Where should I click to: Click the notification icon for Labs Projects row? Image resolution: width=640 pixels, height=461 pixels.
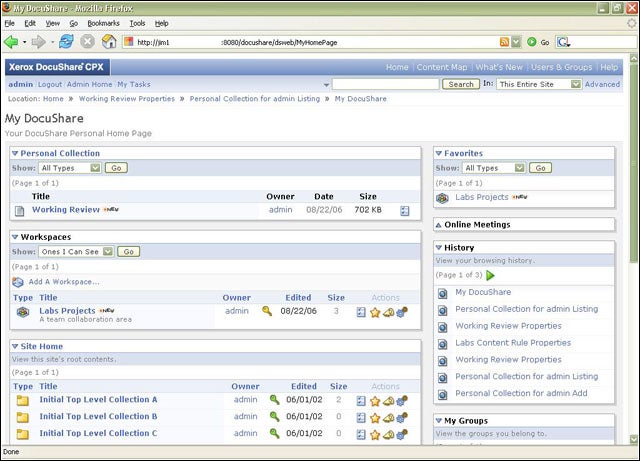coord(389,313)
